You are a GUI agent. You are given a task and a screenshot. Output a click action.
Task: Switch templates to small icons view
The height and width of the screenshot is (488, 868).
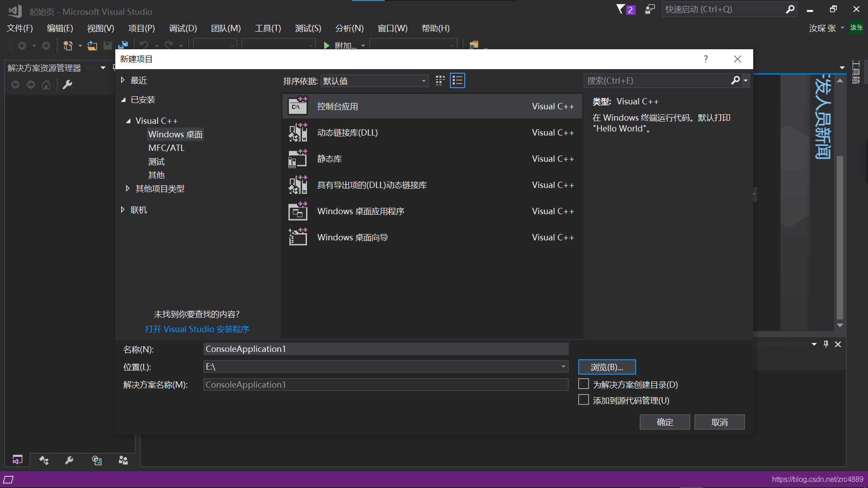tap(440, 80)
